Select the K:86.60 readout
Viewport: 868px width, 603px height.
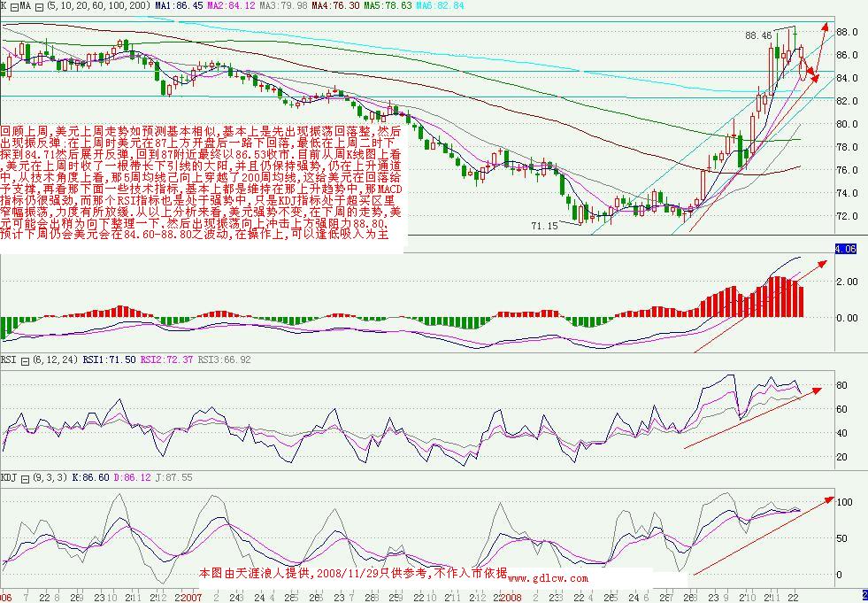(x=91, y=477)
